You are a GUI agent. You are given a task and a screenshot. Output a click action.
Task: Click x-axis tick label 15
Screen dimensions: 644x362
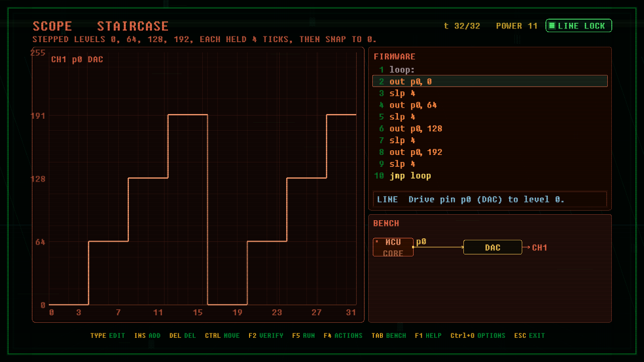[197, 313]
